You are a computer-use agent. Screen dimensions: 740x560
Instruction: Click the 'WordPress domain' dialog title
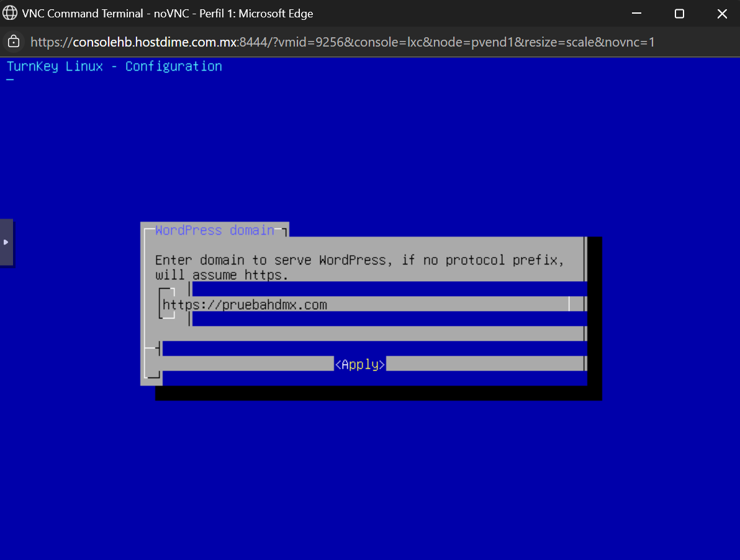click(215, 230)
